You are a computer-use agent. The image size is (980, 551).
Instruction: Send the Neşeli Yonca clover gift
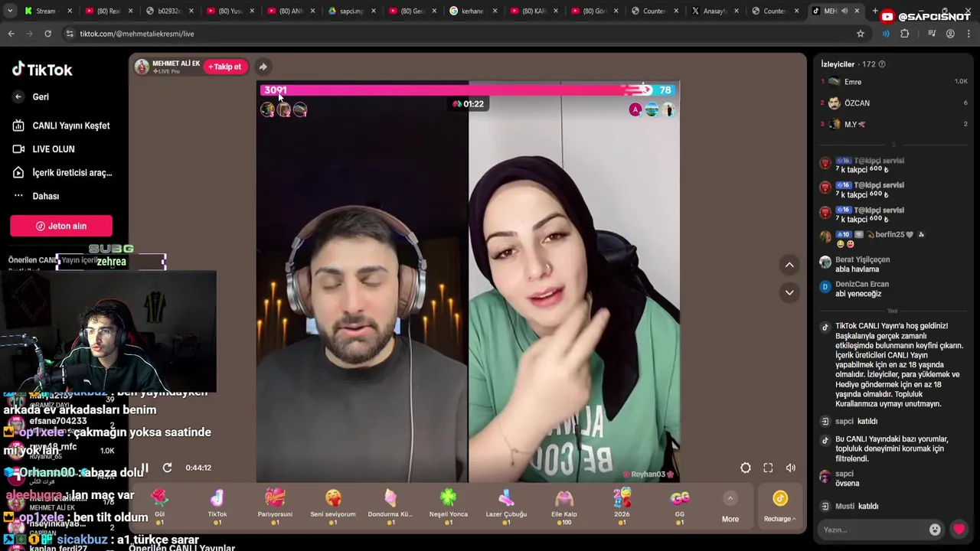449,507
